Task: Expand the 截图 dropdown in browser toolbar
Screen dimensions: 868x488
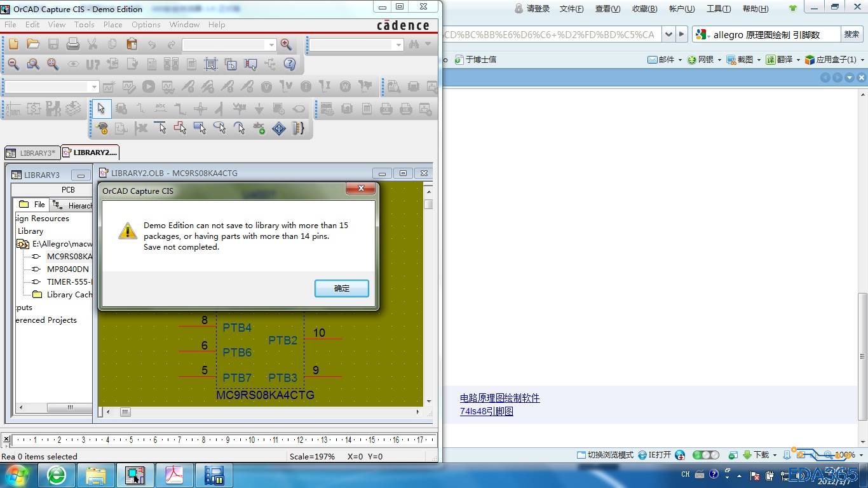Action: (759, 60)
